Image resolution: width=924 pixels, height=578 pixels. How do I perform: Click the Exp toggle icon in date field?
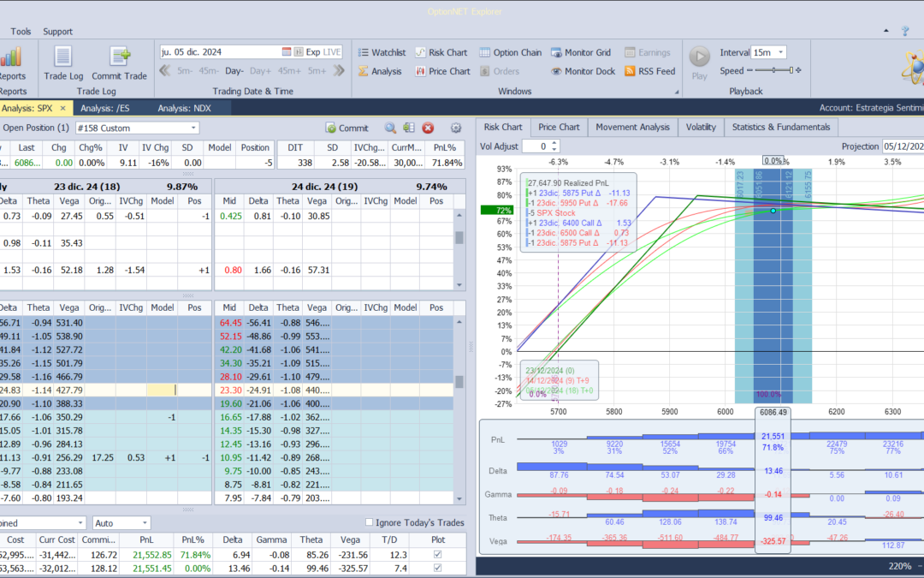pos(299,52)
